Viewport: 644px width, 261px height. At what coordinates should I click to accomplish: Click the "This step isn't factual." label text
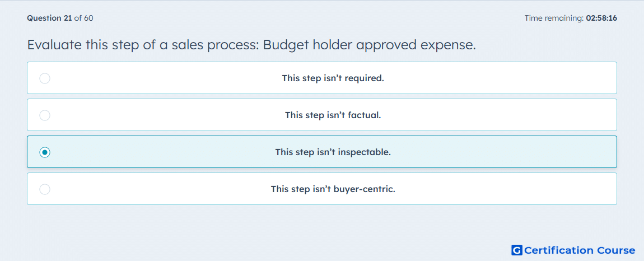click(x=333, y=115)
